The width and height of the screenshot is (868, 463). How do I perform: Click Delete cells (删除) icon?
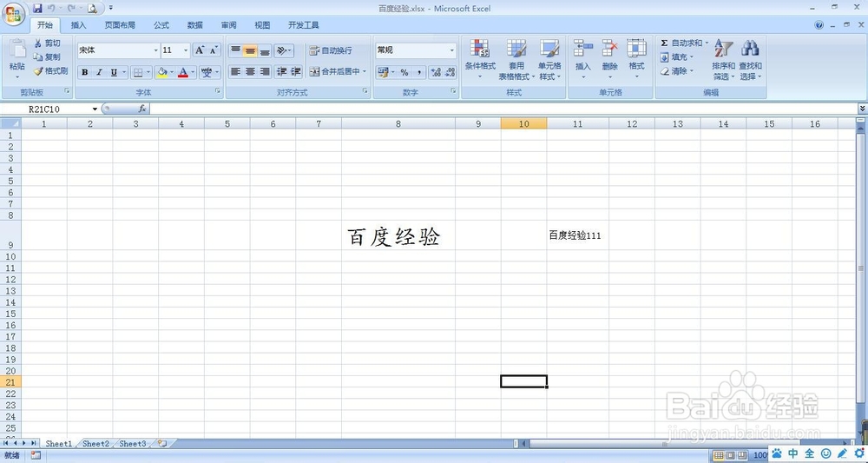click(609, 48)
